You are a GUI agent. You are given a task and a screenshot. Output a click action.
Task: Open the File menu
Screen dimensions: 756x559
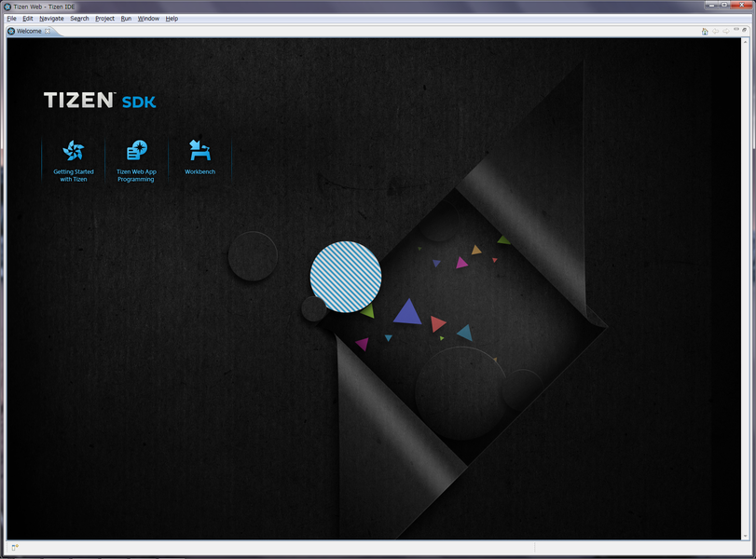[11, 19]
